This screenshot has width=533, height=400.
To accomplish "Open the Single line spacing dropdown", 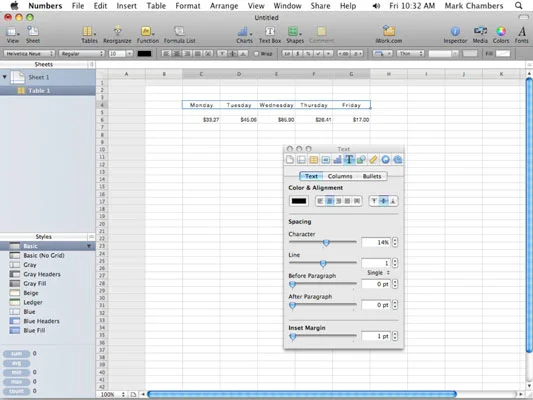I will (378, 273).
